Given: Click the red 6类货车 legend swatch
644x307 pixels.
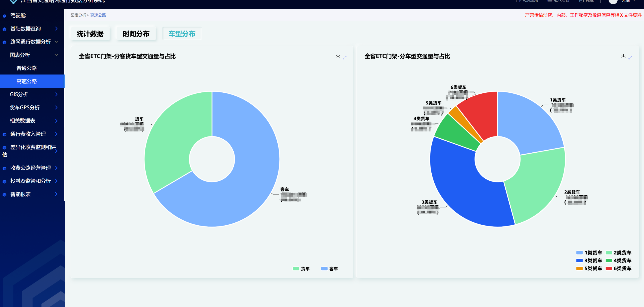Looking at the screenshot, I should point(609,268).
